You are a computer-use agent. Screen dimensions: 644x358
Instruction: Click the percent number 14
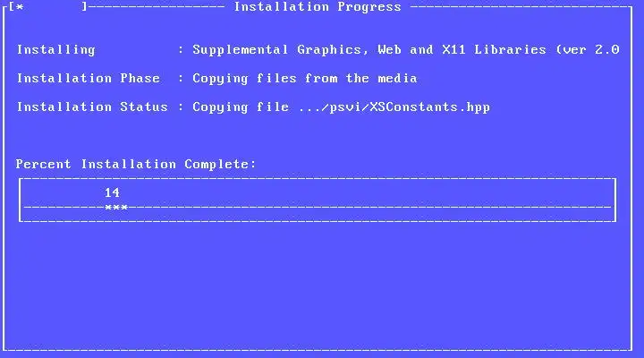point(112,192)
